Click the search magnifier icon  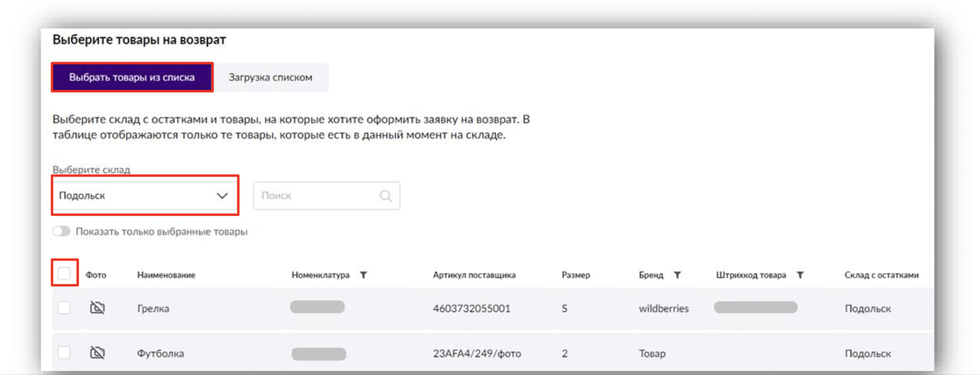(x=386, y=196)
